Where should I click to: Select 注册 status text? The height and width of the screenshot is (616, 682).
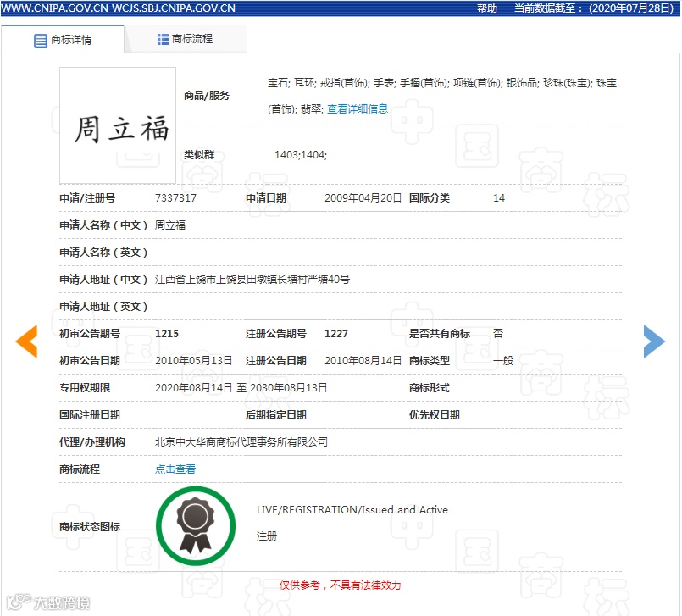(x=267, y=536)
